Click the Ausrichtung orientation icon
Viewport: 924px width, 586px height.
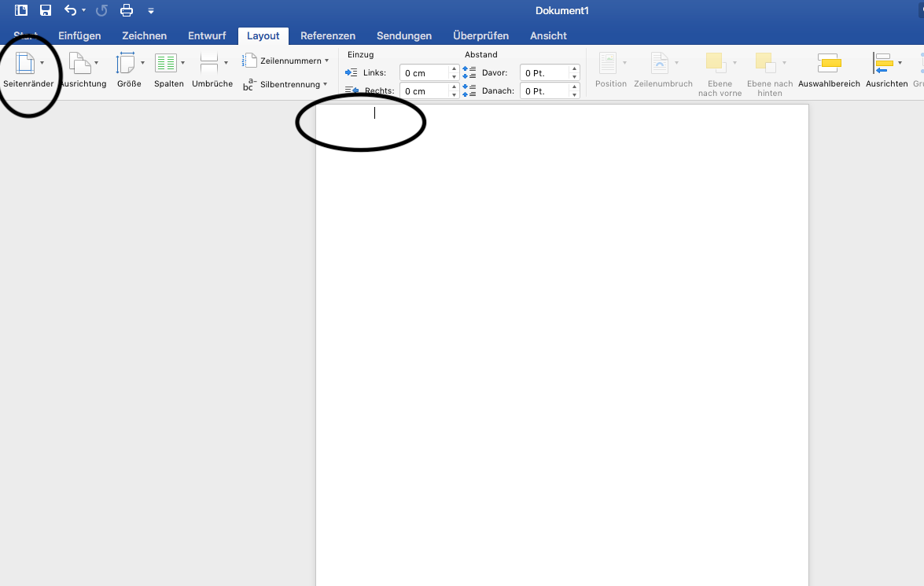click(79, 63)
